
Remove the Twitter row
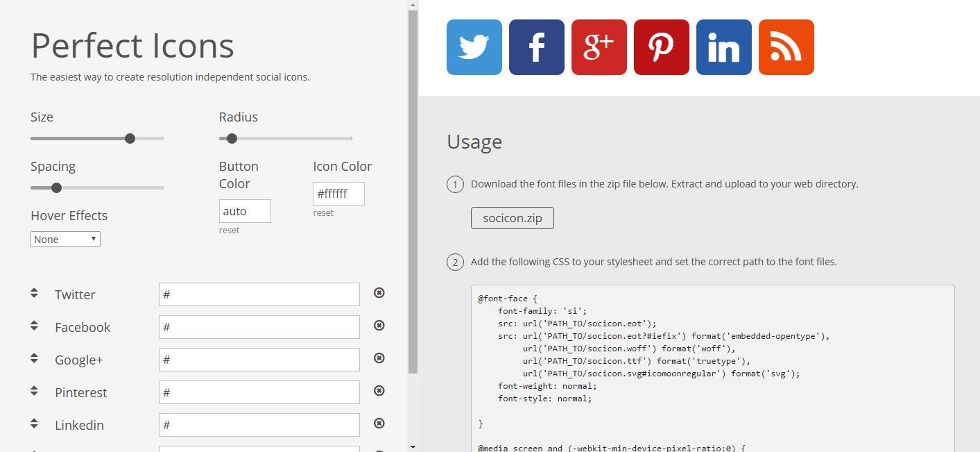(379, 293)
